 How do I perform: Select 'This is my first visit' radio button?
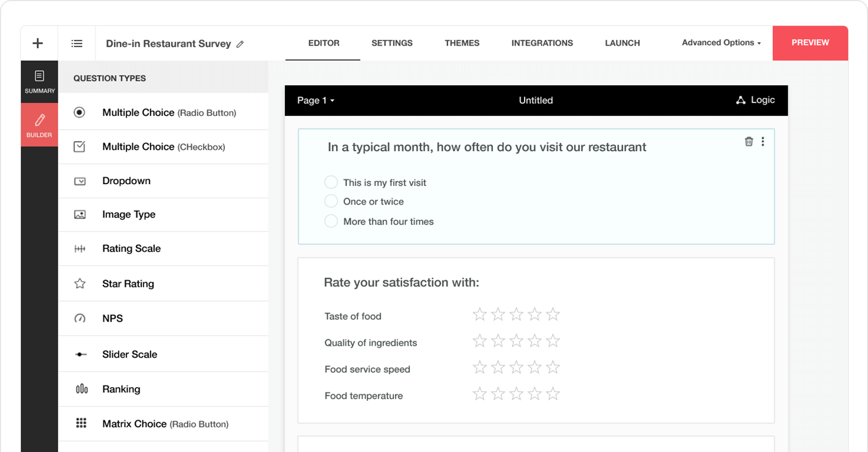tap(331, 182)
